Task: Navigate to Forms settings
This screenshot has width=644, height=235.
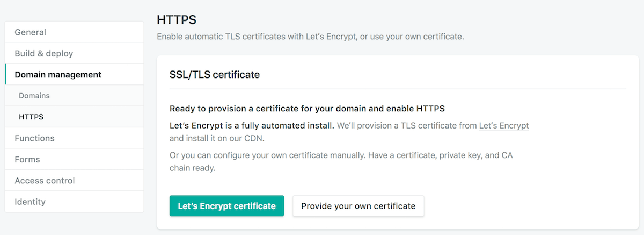Action: [x=27, y=159]
